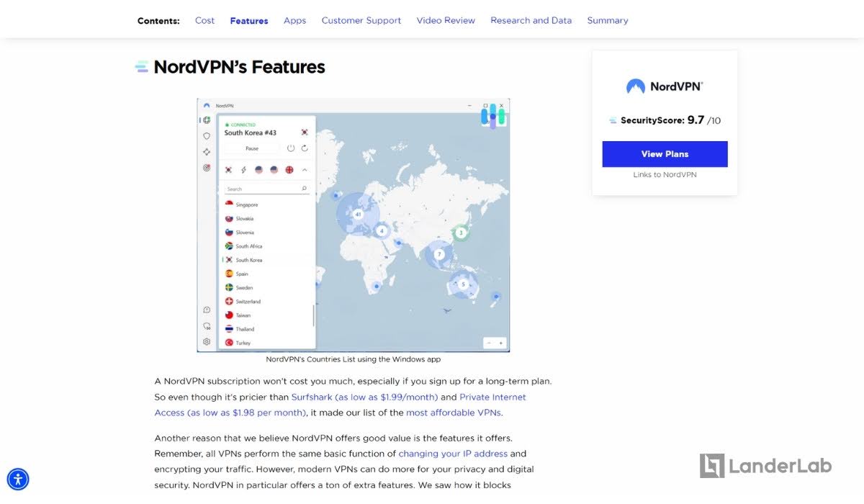This screenshot has height=504, width=864.
Task: Select Slovakia in the country list
Action: [x=266, y=218]
